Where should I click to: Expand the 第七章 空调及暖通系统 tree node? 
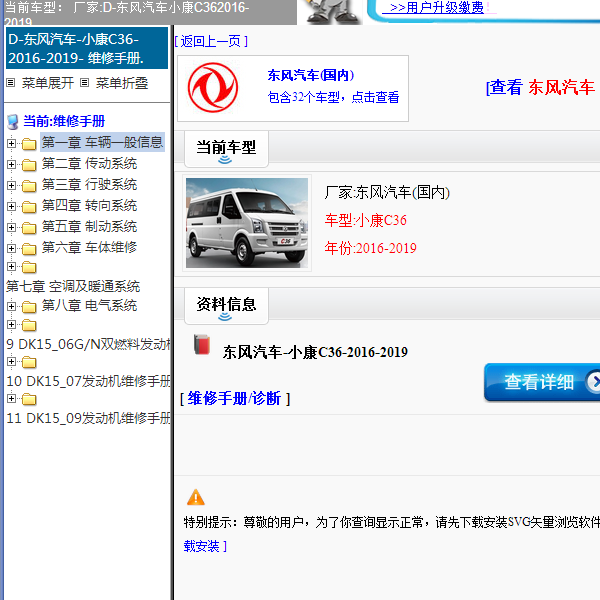pos(11,267)
